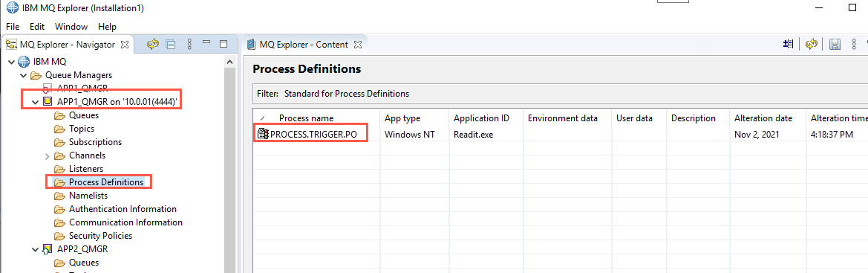This screenshot has width=868, height=273.
Task: Expand the Channels folder
Action: click(x=48, y=155)
